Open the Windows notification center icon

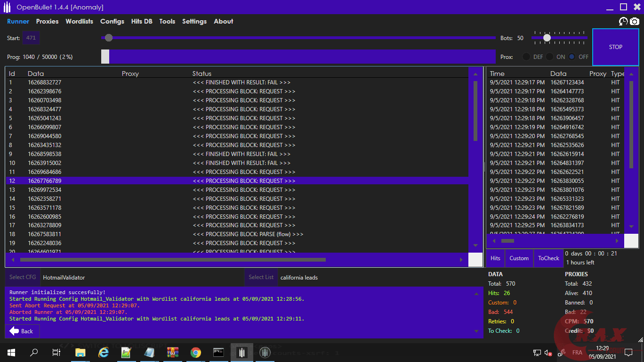click(x=628, y=352)
